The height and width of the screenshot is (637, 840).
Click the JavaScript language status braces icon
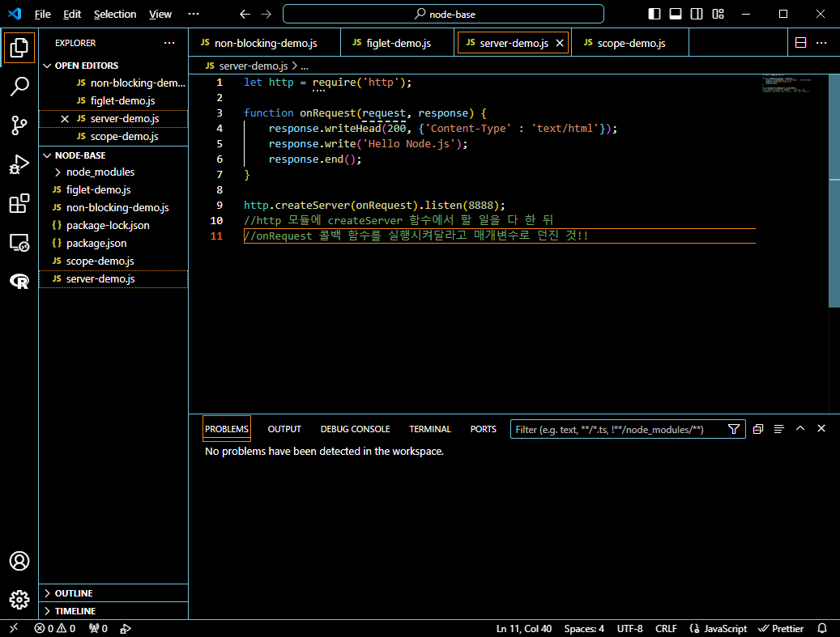click(x=694, y=628)
